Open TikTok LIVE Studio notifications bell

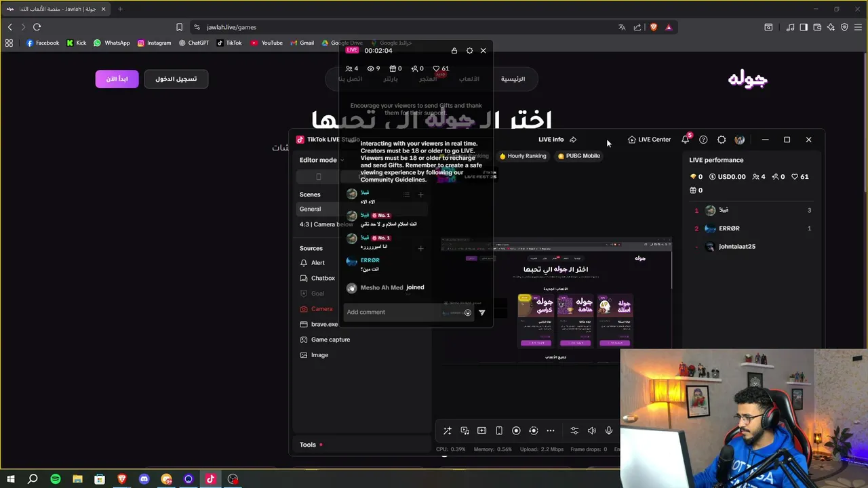point(686,140)
